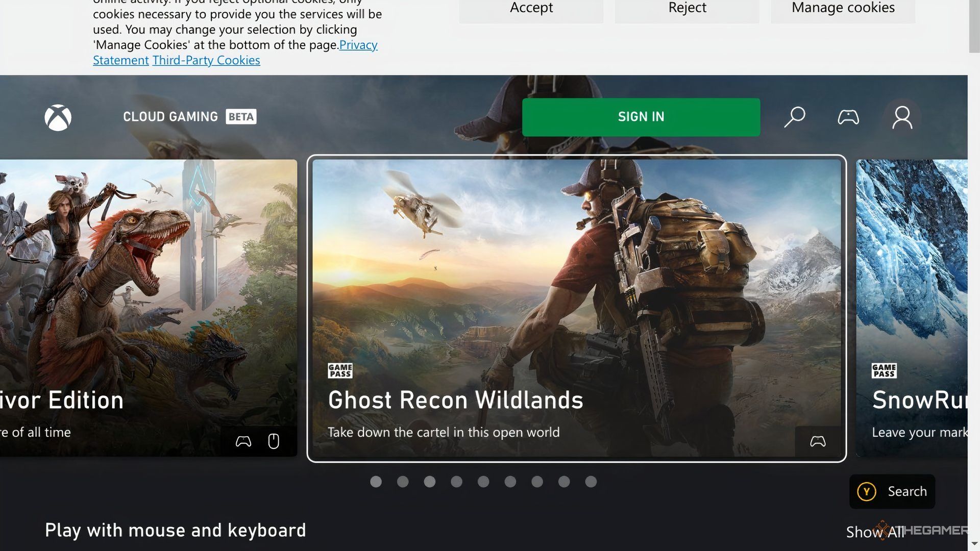This screenshot has height=551, width=980.
Task: Select the fifth carousel dot indicator
Action: point(483,481)
